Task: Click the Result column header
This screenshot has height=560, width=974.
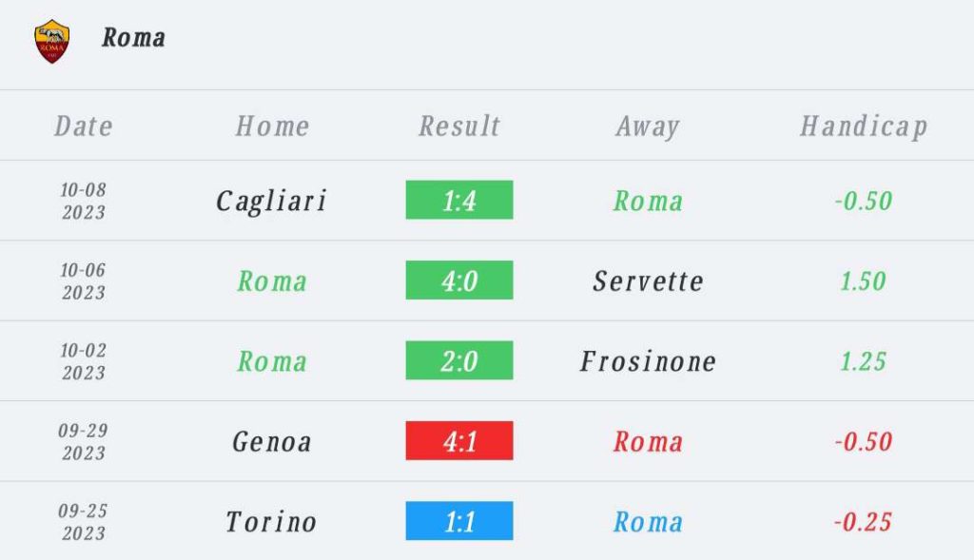Action: click(459, 126)
